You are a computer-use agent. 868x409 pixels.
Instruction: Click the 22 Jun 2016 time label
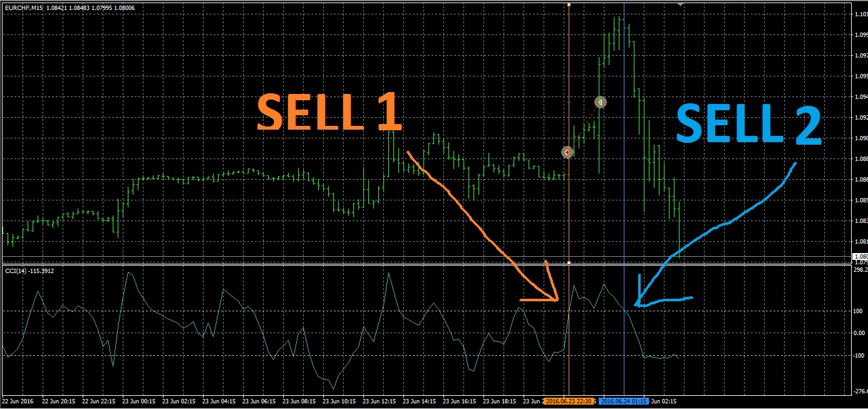tap(17, 401)
